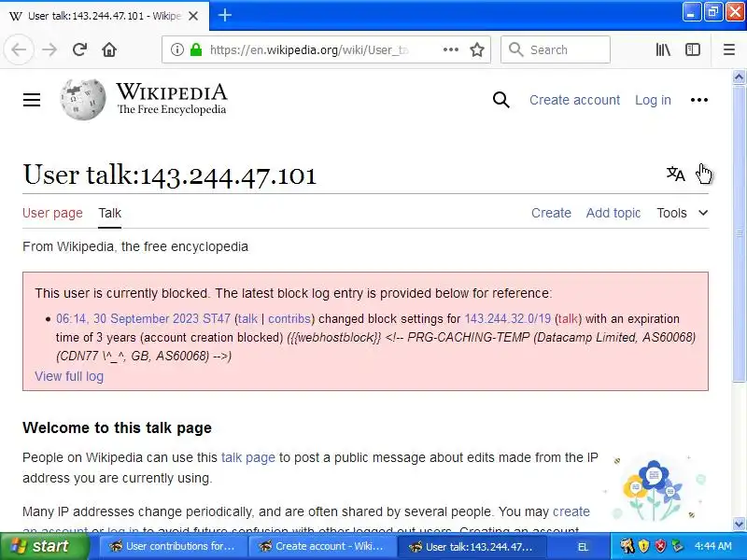Click the clock showing 4:44 AM
Screen dimensions: 747x560
click(x=712, y=546)
